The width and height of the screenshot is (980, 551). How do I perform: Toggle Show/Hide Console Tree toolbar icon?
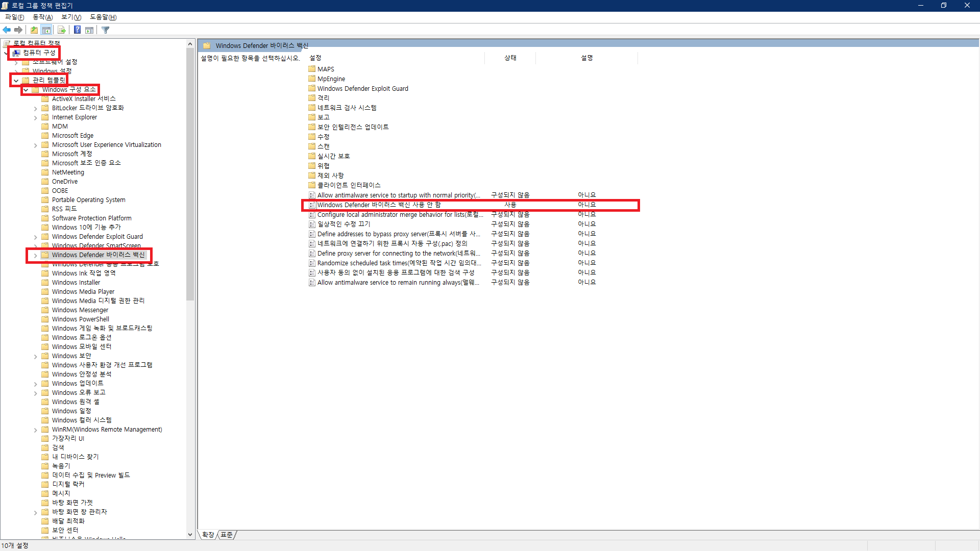coord(46,30)
